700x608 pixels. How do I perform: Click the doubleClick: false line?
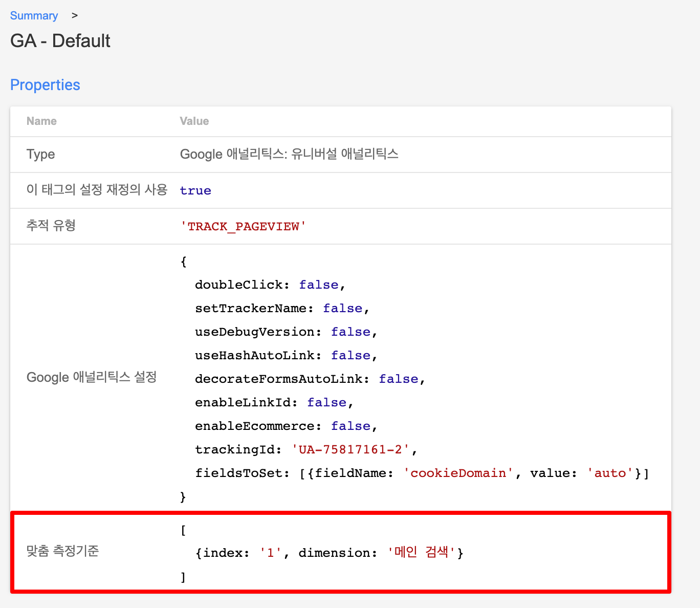click(270, 285)
